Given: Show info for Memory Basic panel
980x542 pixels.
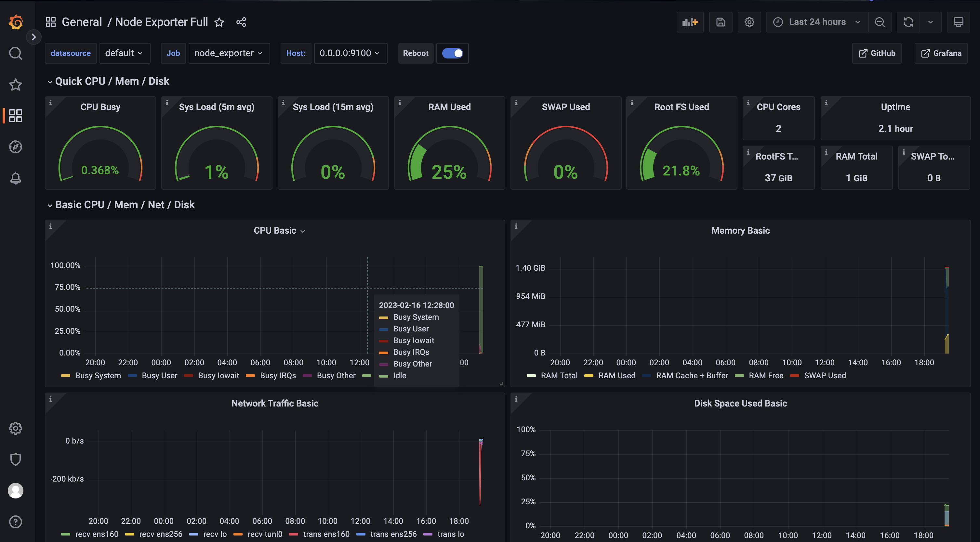Looking at the screenshot, I should [516, 226].
